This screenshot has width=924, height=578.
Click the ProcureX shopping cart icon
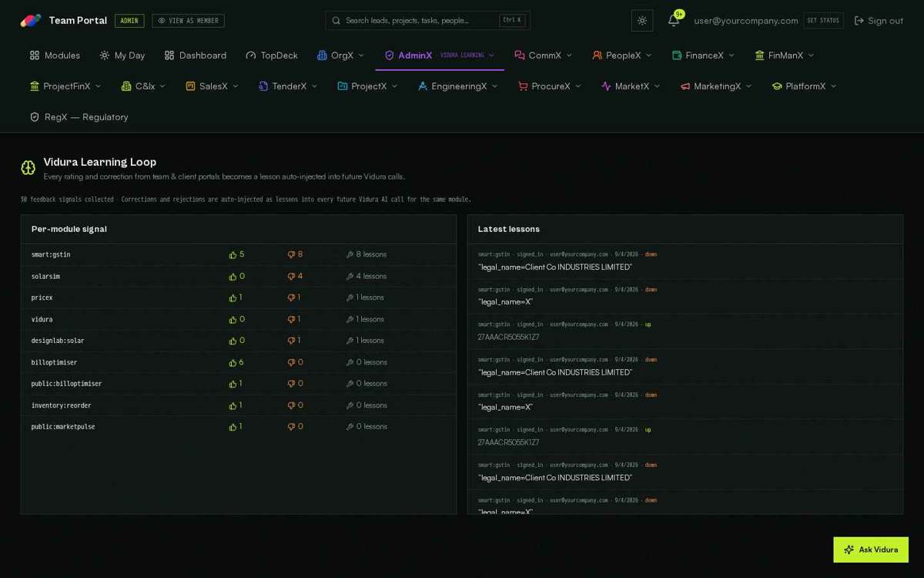[523, 86]
